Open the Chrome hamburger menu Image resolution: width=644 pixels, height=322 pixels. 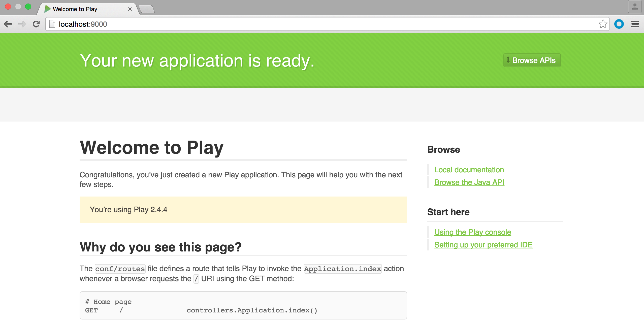635,24
